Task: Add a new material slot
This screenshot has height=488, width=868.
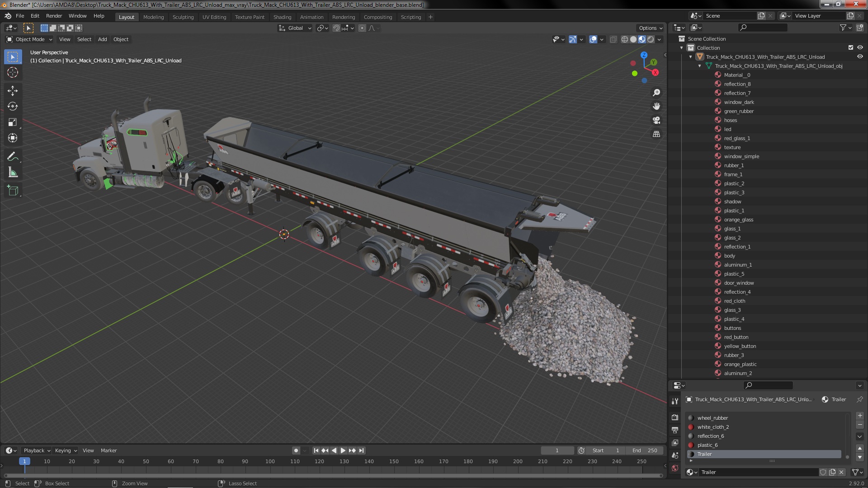Action: pos(860,416)
